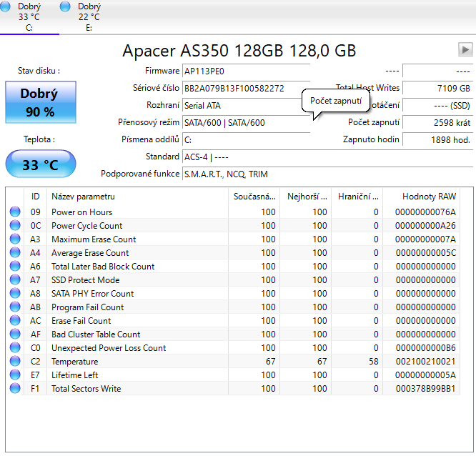Click status icon for Total Sectors Write
This screenshot has height=456, width=476.
pos(15,389)
